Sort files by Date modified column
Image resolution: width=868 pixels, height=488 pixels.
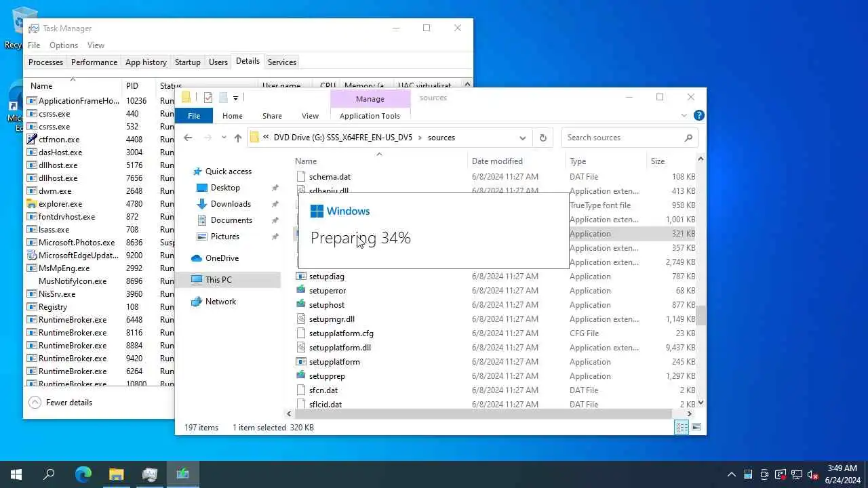click(x=516, y=161)
